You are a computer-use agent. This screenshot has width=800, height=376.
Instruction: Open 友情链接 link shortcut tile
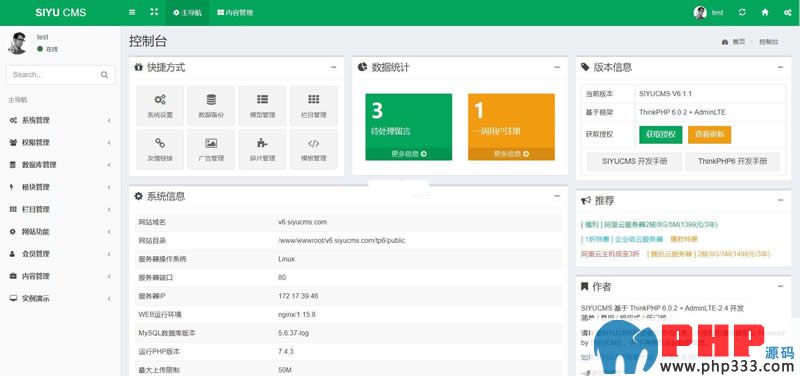pos(160,149)
